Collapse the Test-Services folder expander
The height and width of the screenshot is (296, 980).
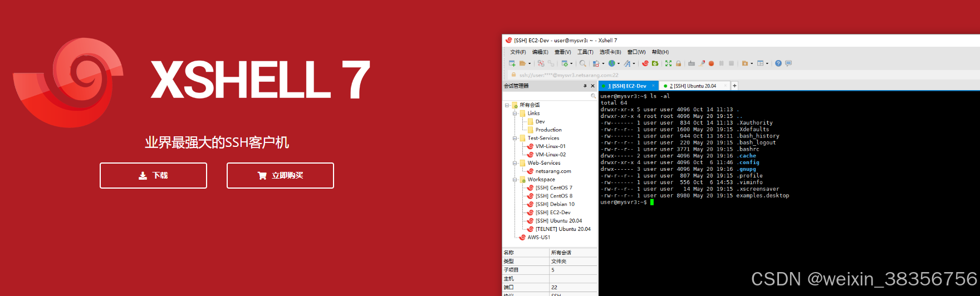coord(514,138)
